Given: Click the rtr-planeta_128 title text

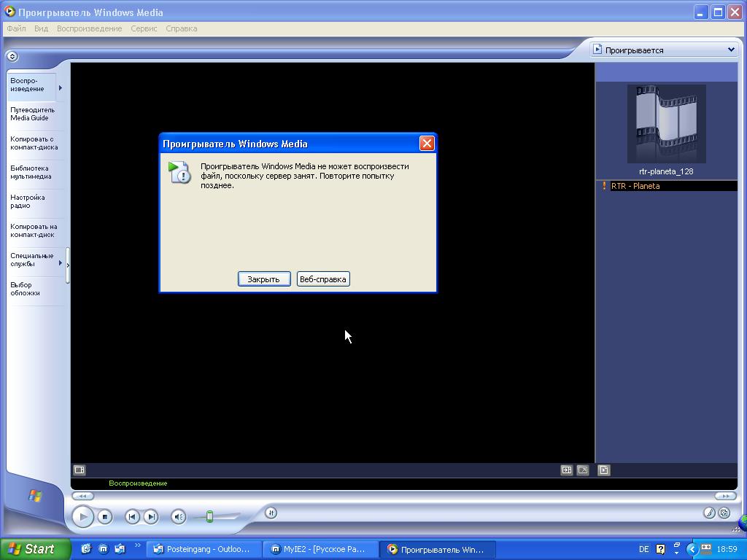Looking at the screenshot, I should coord(666,171).
